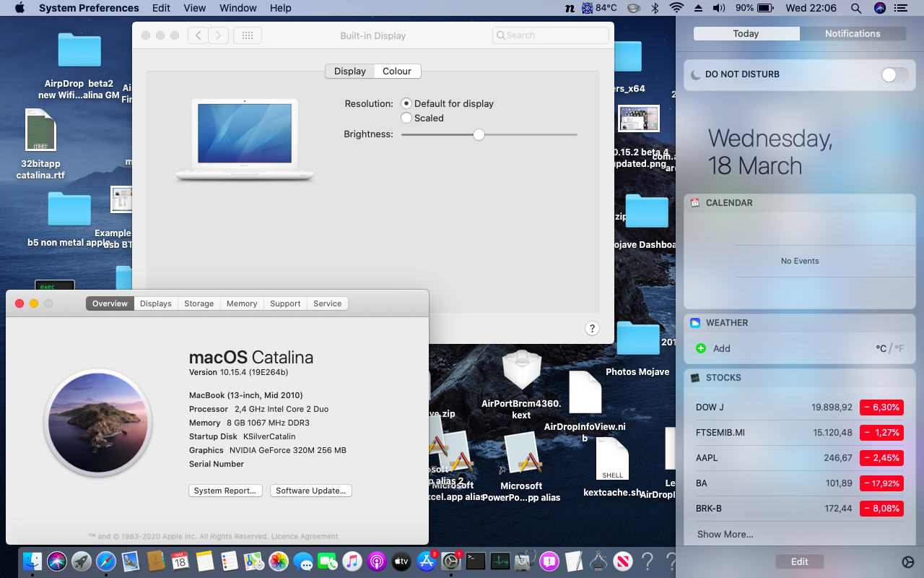Add a location in Weather widget
This screenshot has height=578, width=924.
[713, 348]
